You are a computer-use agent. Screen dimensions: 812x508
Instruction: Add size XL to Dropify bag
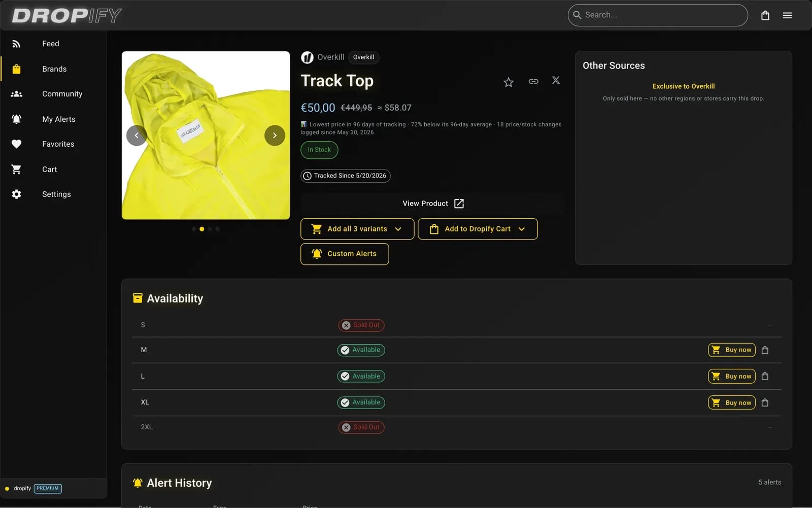pos(765,402)
